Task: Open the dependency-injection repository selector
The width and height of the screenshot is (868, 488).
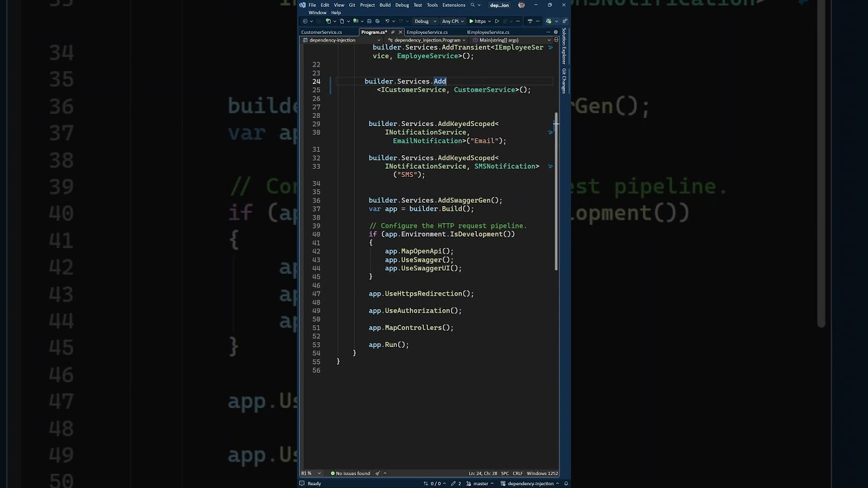Action: coord(530,483)
